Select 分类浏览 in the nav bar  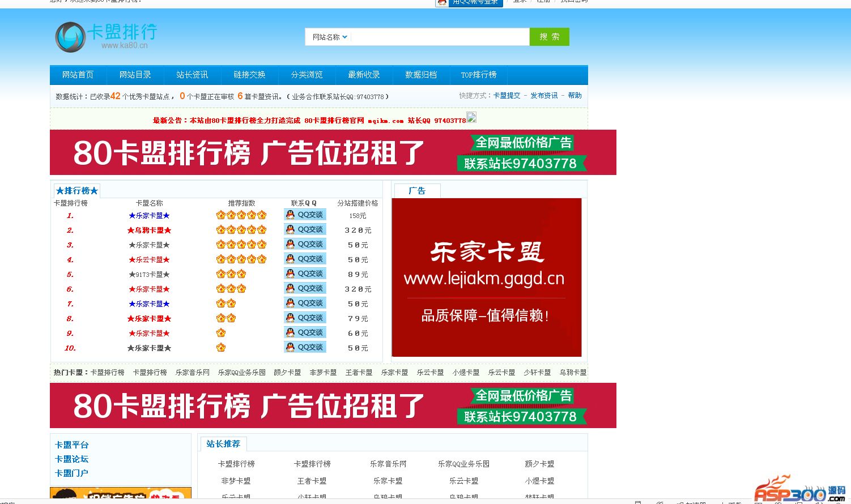point(307,75)
